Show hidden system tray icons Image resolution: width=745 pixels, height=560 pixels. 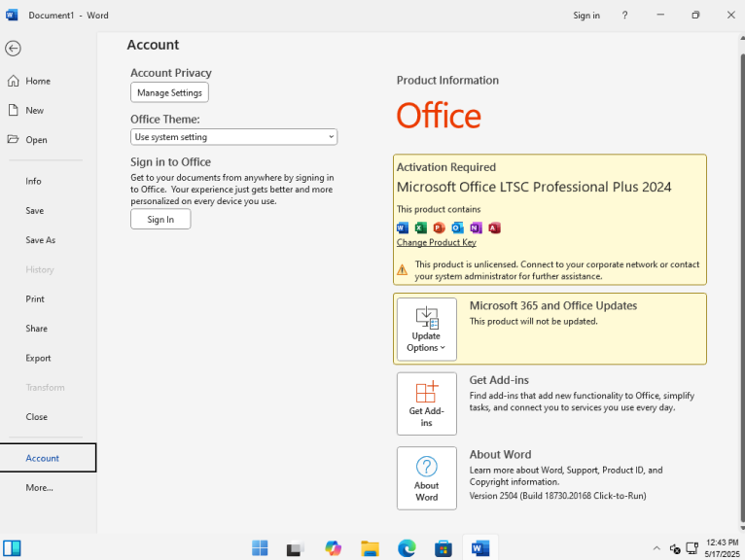[x=656, y=548]
